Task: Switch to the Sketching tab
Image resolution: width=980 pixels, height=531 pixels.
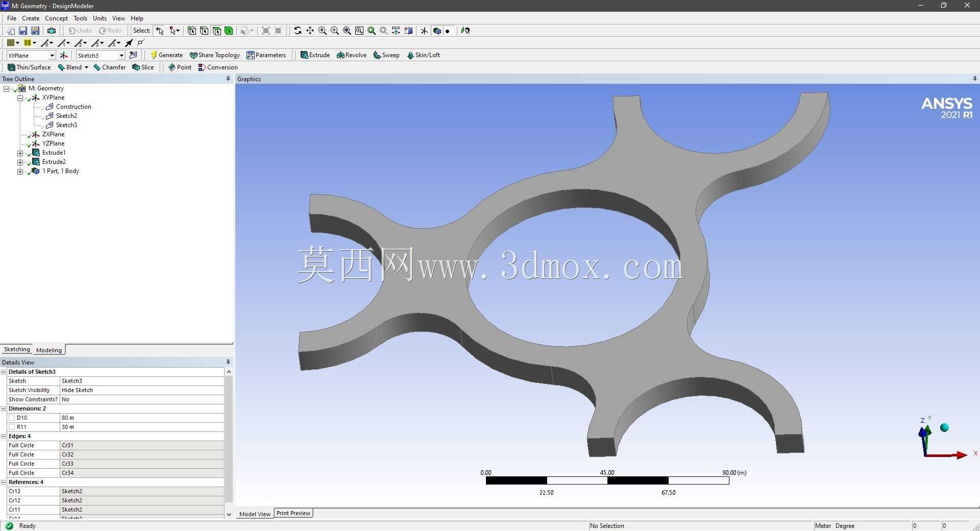Action: pyautogui.click(x=17, y=350)
